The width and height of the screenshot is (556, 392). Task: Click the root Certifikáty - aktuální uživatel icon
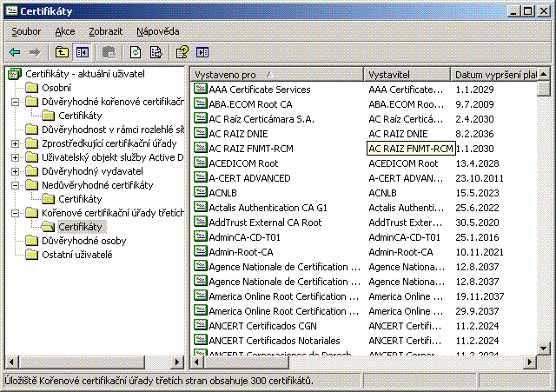15,74
